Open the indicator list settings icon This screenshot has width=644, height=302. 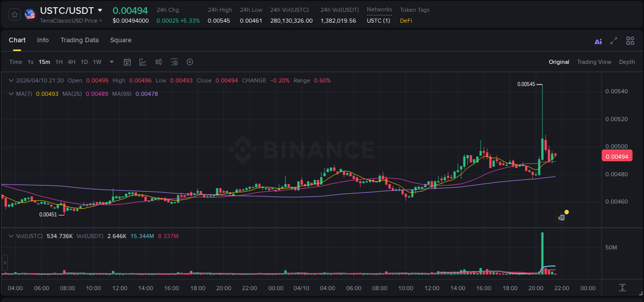174,62
